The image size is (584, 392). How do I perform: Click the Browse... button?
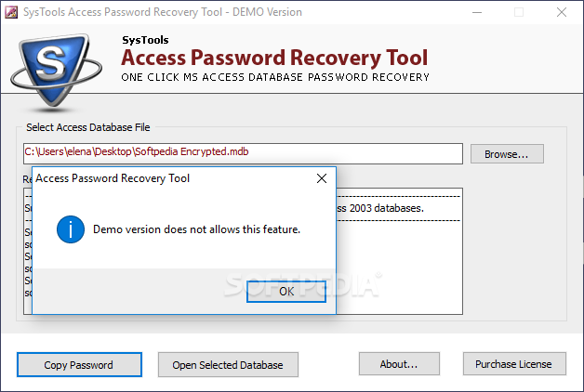click(x=507, y=154)
